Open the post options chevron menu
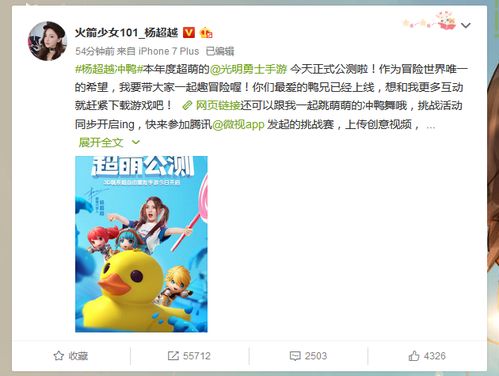Image resolution: width=499 pixels, height=376 pixels. pyautogui.click(x=466, y=25)
